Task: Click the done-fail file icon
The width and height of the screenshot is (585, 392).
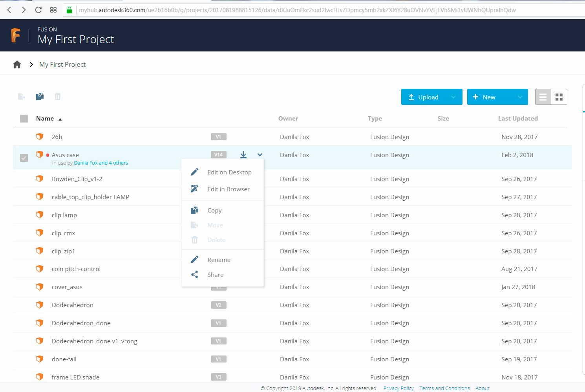Action: [40, 359]
